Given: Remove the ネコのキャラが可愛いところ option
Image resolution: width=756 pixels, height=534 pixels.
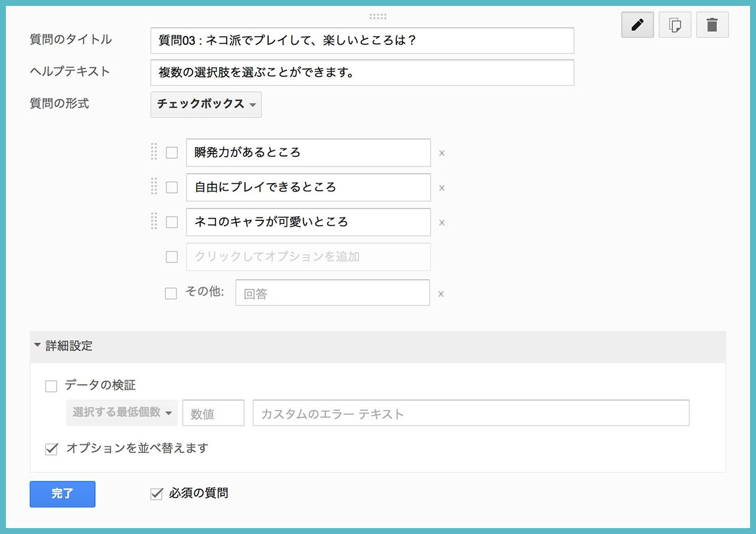Looking at the screenshot, I should tap(441, 223).
